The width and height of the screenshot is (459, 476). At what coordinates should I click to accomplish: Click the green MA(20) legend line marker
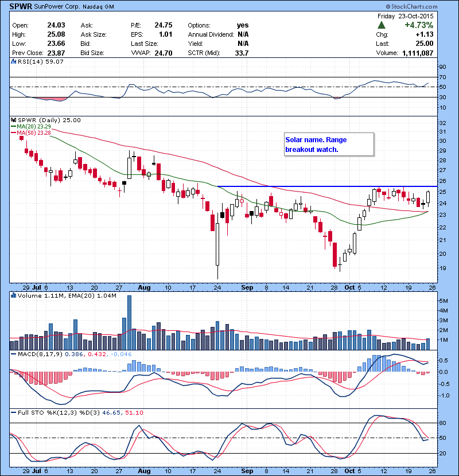click(14, 126)
